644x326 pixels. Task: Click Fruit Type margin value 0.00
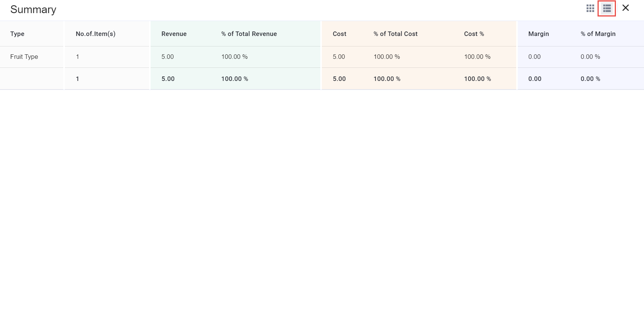coord(534,57)
